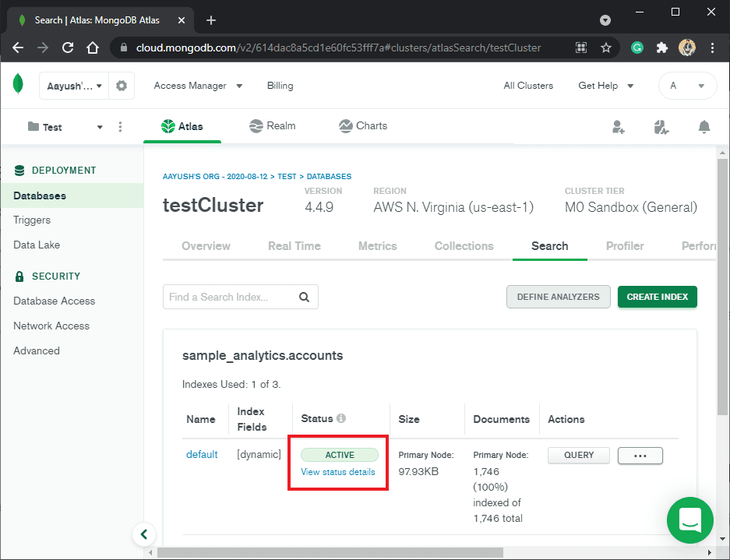
Task: Click the invite user icon
Action: pos(618,125)
